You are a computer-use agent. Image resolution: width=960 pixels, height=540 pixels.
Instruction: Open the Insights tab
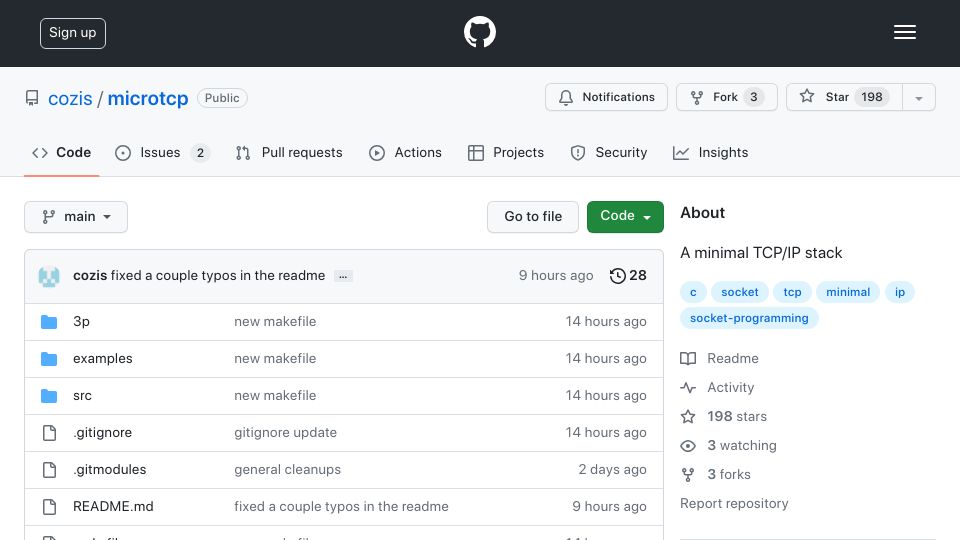tap(710, 152)
